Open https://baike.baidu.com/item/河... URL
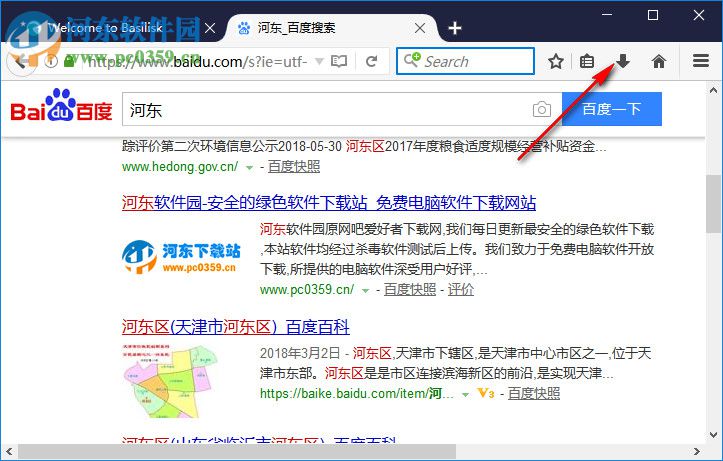Viewport: 723px width, 461px height. [357, 393]
